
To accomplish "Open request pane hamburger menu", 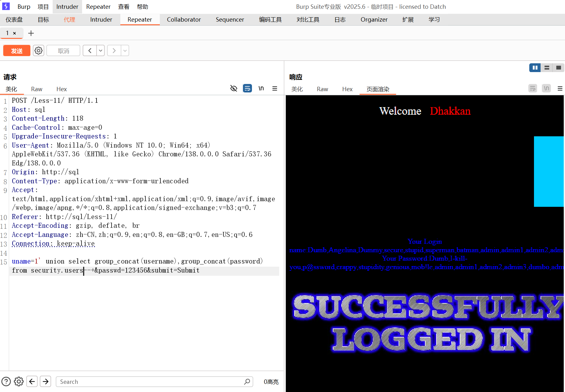I will click(x=275, y=88).
